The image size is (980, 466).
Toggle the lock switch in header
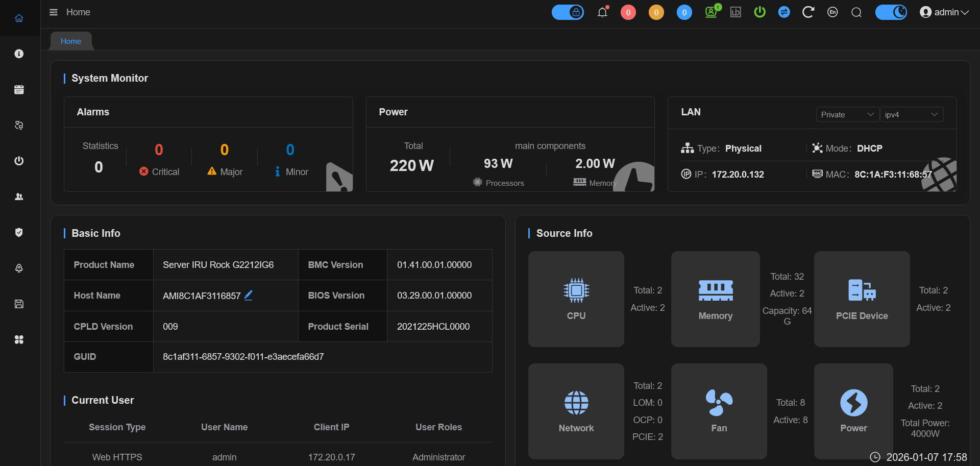tap(568, 12)
